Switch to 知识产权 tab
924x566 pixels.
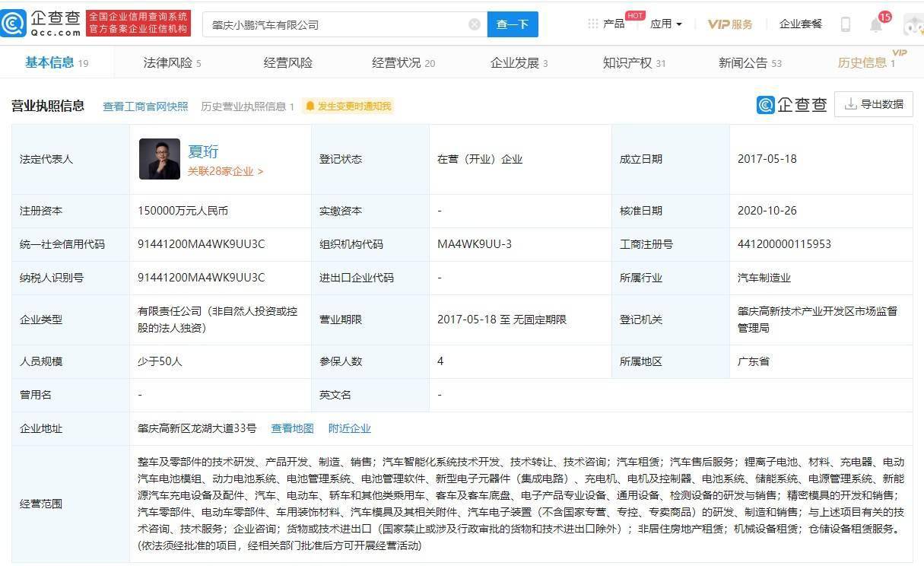pos(633,62)
